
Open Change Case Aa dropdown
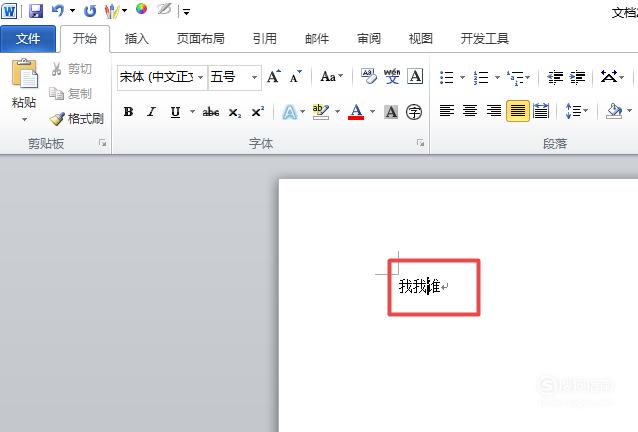click(x=331, y=76)
